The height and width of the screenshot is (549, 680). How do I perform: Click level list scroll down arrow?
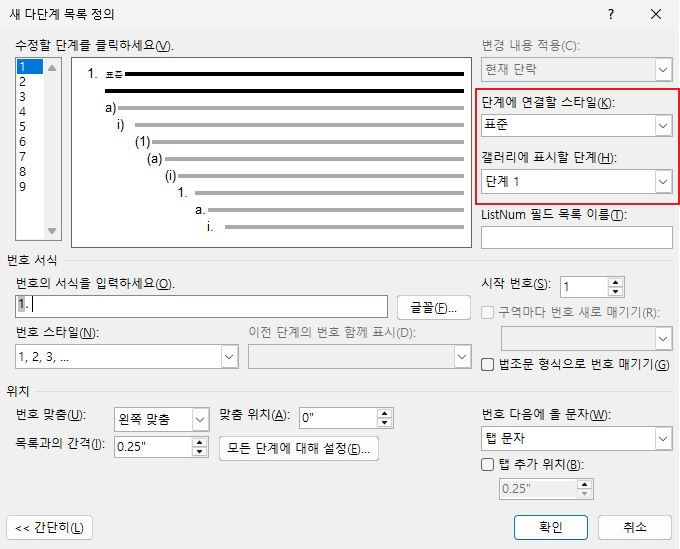click(52, 231)
